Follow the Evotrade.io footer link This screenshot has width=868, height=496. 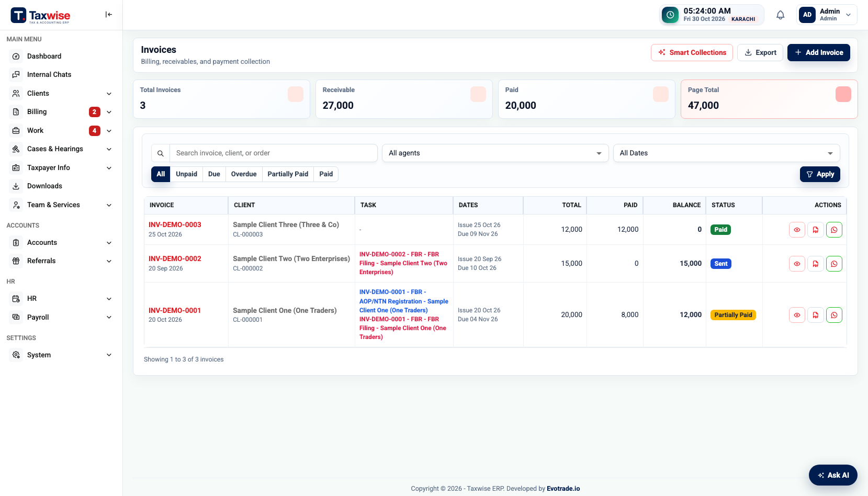[563, 489]
